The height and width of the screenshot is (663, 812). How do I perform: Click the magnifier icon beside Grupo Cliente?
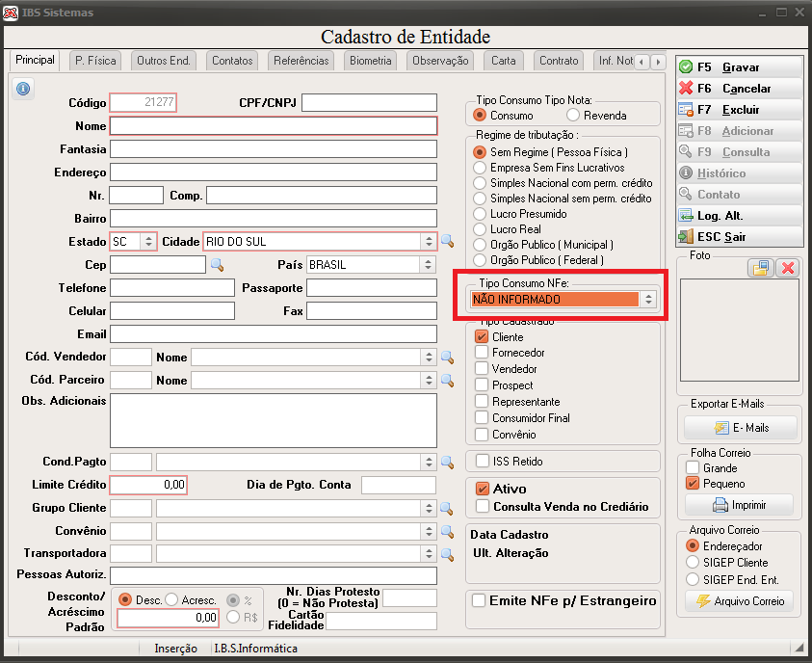448,509
